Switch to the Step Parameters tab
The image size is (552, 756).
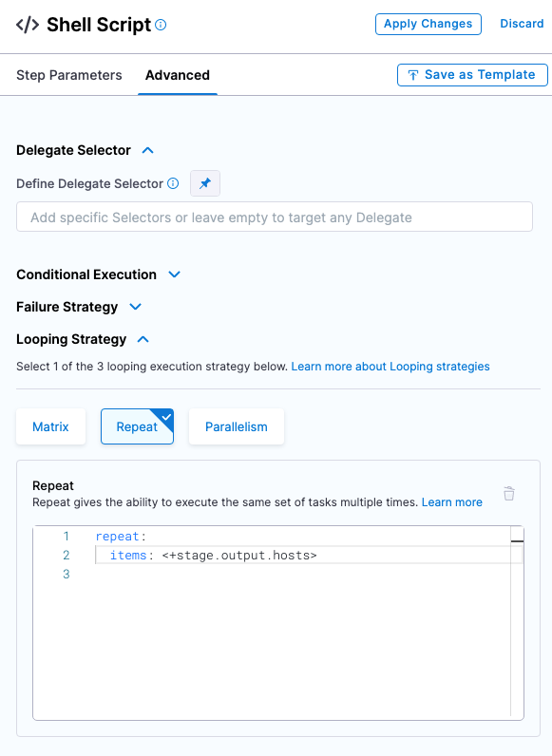69,75
